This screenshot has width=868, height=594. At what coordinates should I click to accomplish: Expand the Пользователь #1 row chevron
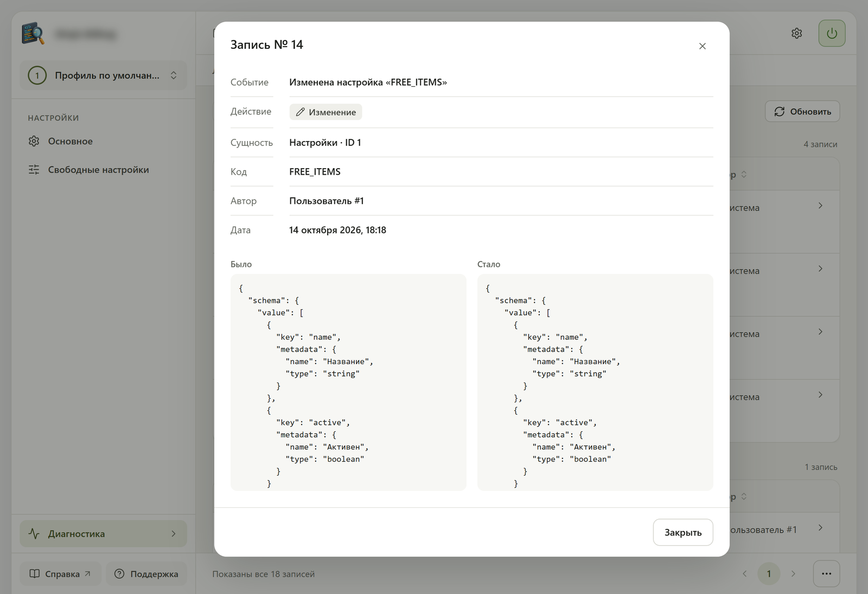pos(820,527)
